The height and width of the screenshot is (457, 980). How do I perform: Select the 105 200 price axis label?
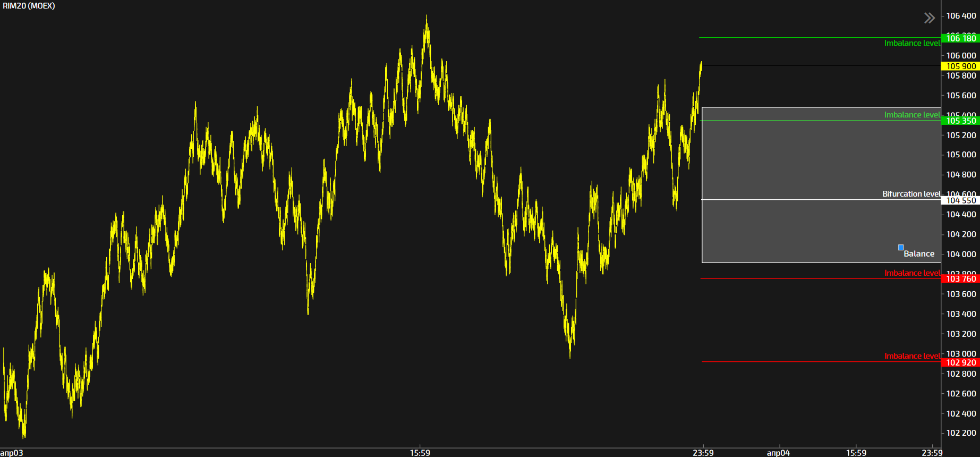[x=961, y=135]
